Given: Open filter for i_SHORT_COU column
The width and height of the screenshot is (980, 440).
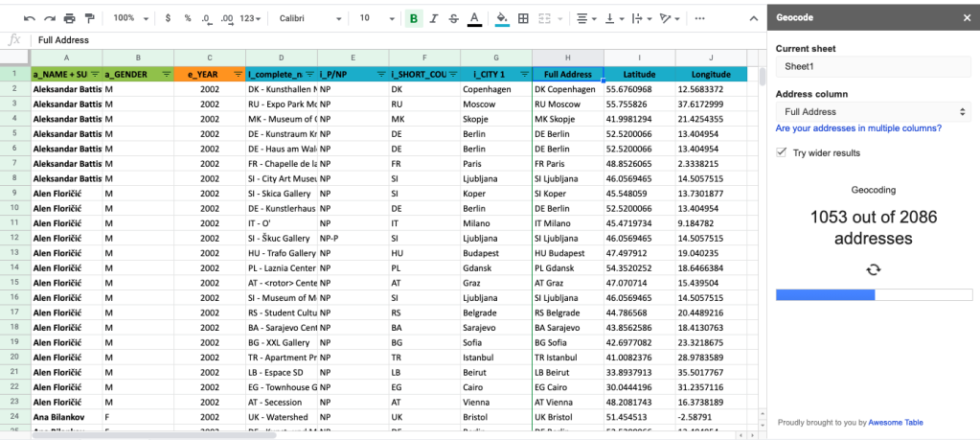Looking at the screenshot, I should click(452, 75).
